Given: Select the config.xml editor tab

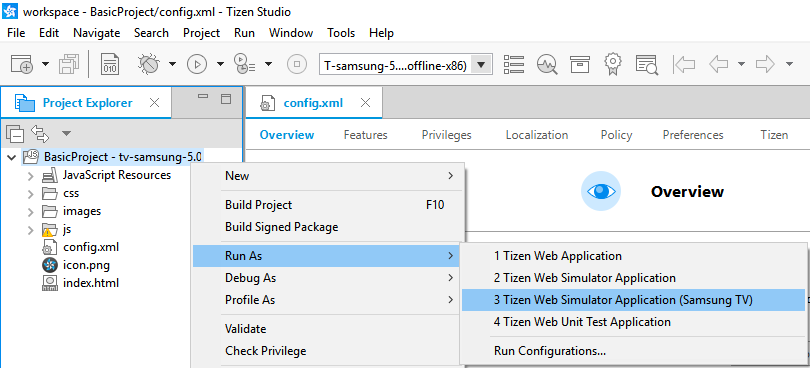Looking at the screenshot, I should (x=313, y=103).
